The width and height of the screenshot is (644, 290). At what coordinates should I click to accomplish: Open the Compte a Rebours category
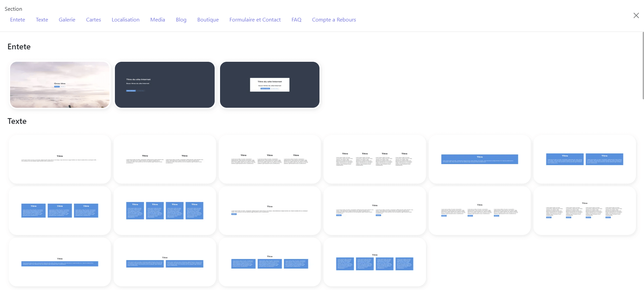tap(334, 20)
